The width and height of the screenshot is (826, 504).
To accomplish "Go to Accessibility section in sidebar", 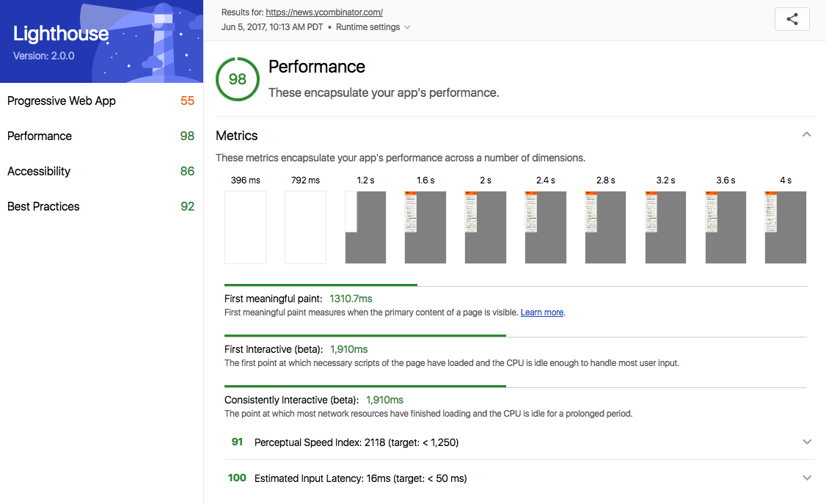I will pos(39,172).
